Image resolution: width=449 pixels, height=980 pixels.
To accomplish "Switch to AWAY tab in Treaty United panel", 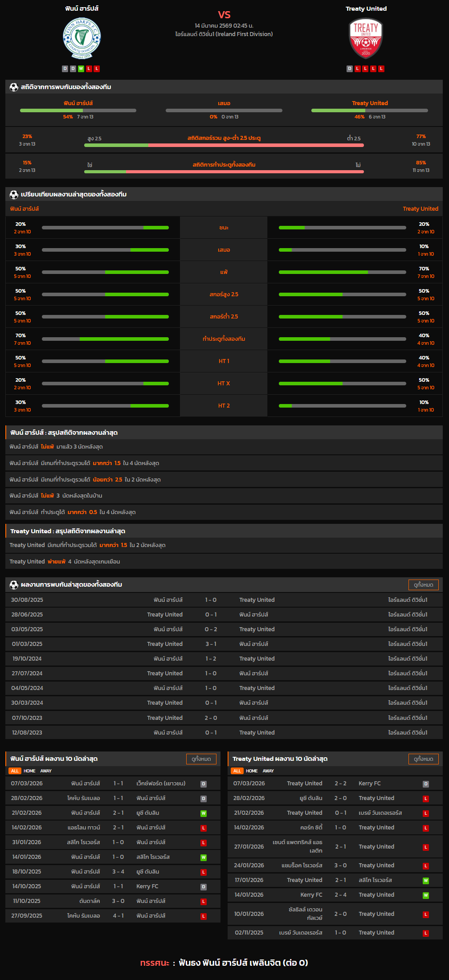I will [x=268, y=771].
